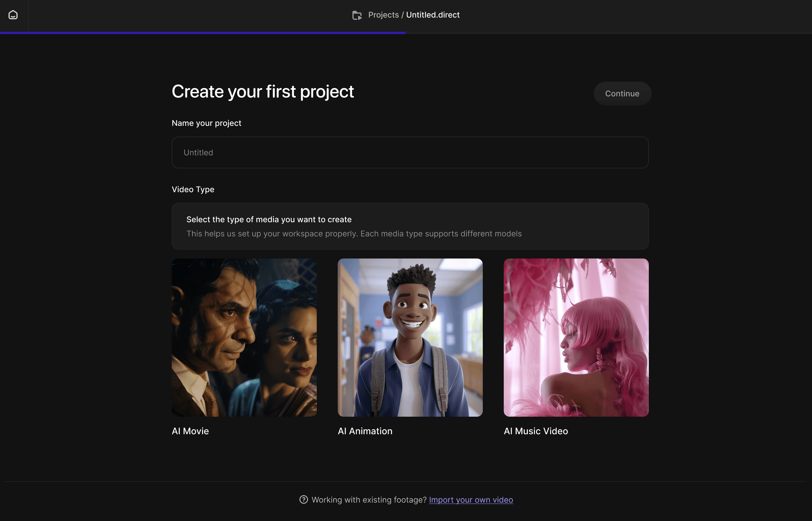Click the projects folder icon in breadcrumb
This screenshot has width=812, height=521.
357,15
